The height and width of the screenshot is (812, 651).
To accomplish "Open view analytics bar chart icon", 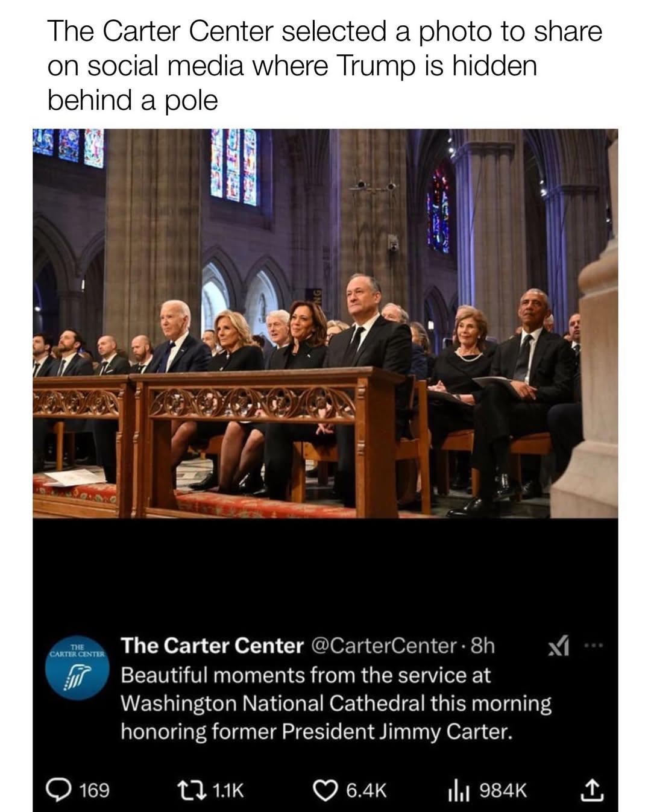I will [459, 790].
